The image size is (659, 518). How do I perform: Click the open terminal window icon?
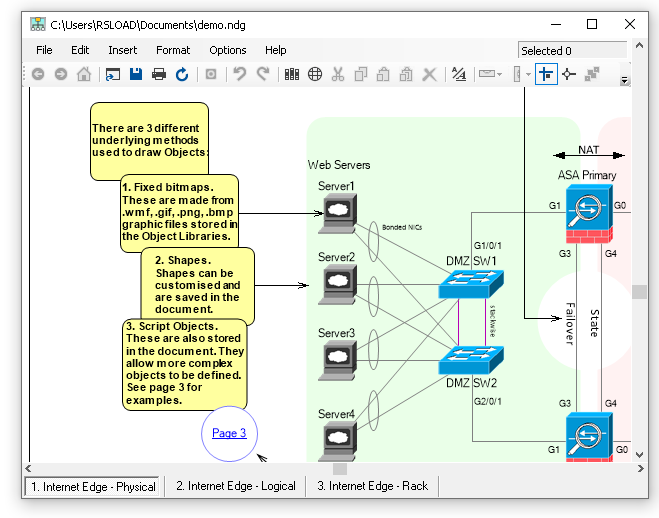point(113,74)
